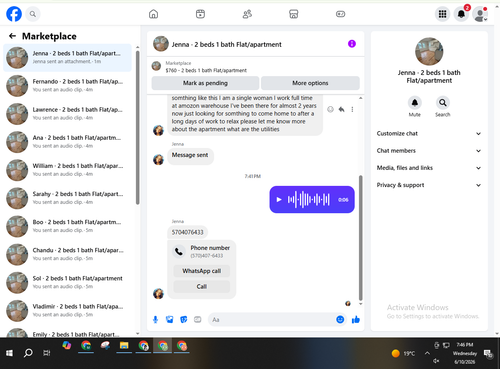Image resolution: width=500 pixels, height=369 pixels.
Task: Open the grid Menu icon
Action: (442, 14)
